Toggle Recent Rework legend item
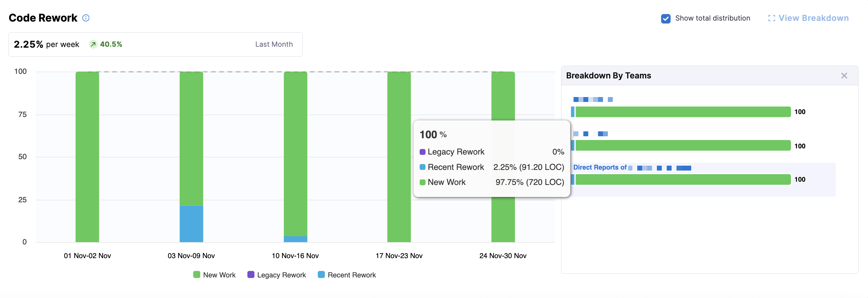Screen dimensions: 868x298 351,275
